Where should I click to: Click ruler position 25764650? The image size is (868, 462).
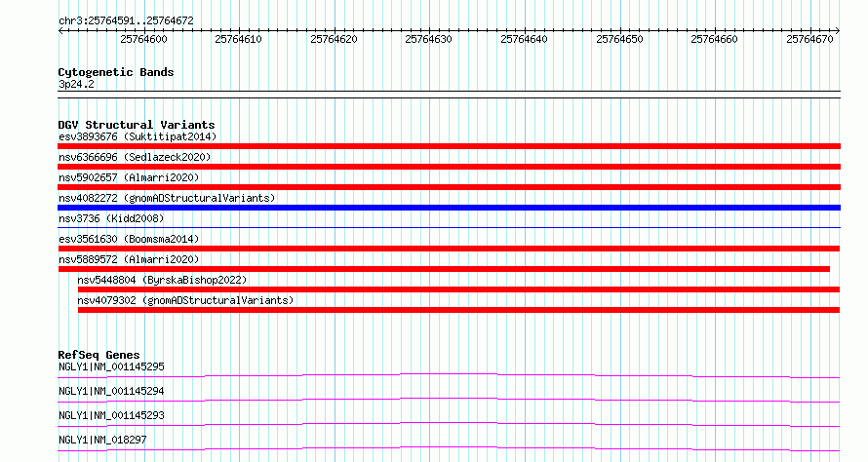[619, 39]
